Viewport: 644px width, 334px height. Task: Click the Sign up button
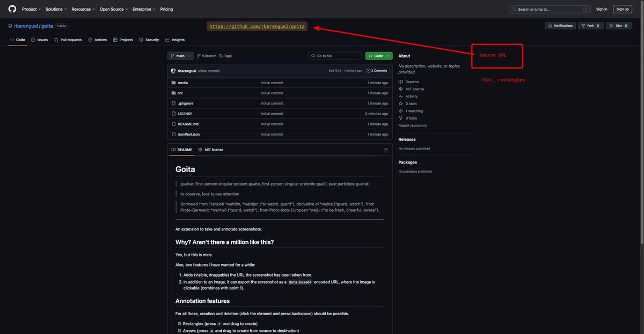[623, 9]
